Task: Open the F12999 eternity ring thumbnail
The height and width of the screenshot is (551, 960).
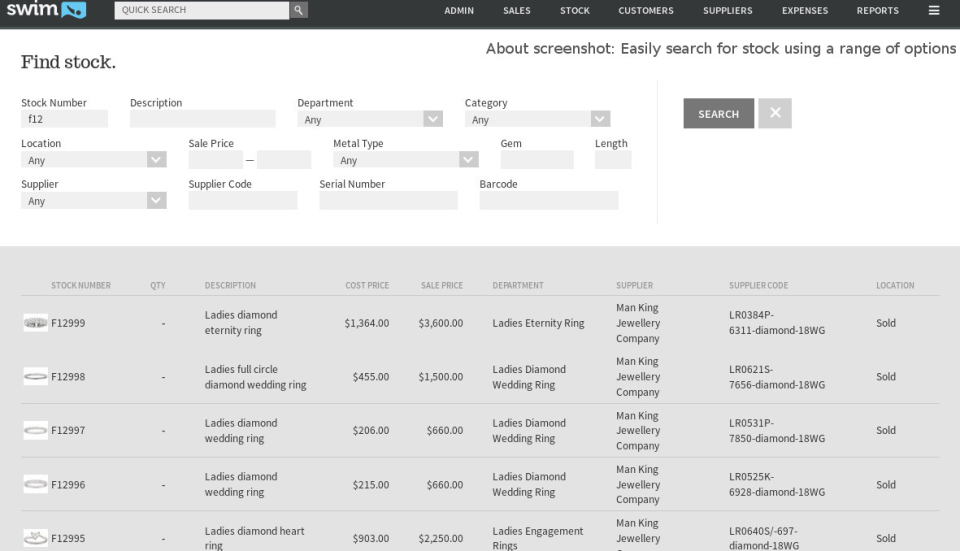Action: point(36,323)
